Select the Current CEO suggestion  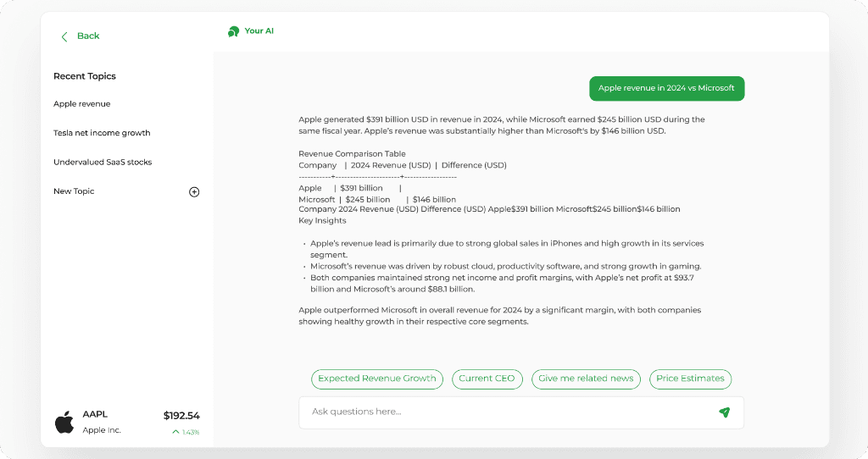click(487, 379)
